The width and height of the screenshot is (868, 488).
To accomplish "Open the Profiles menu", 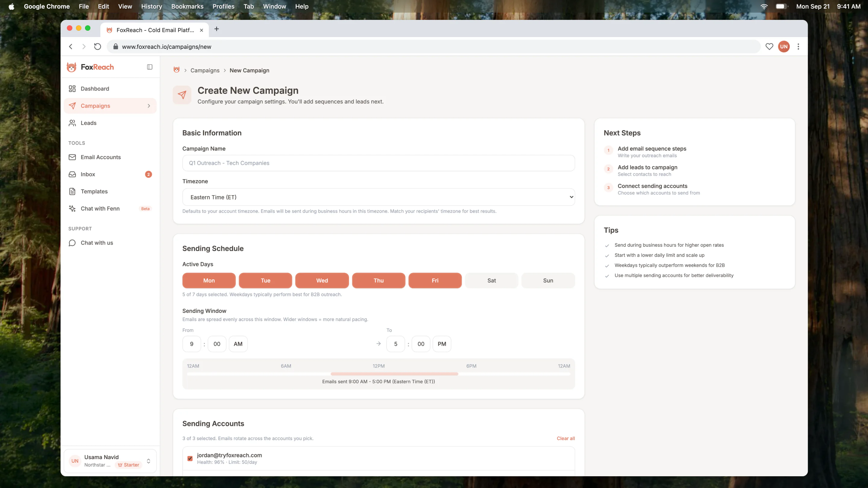I will pyautogui.click(x=223, y=6).
